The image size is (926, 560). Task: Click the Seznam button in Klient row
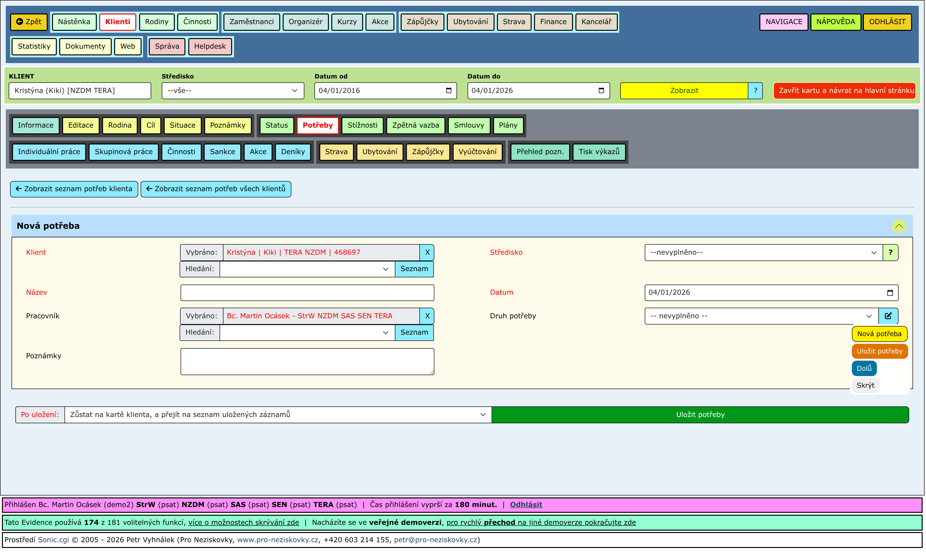[x=414, y=269]
